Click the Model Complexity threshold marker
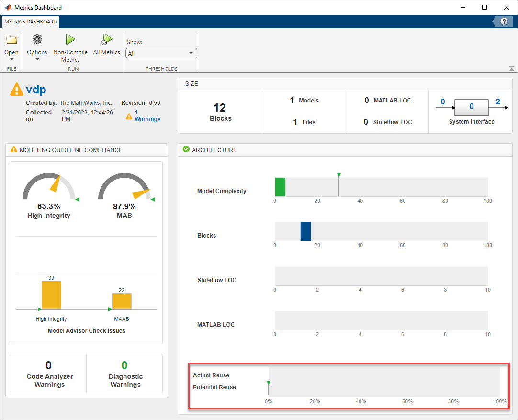The image size is (518, 420). pyautogui.click(x=339, y=176)
